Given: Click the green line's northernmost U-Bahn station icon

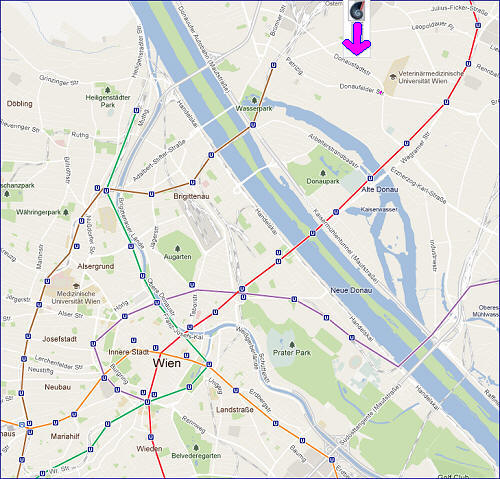Looking at the screenshot, I should click(136, 110).
